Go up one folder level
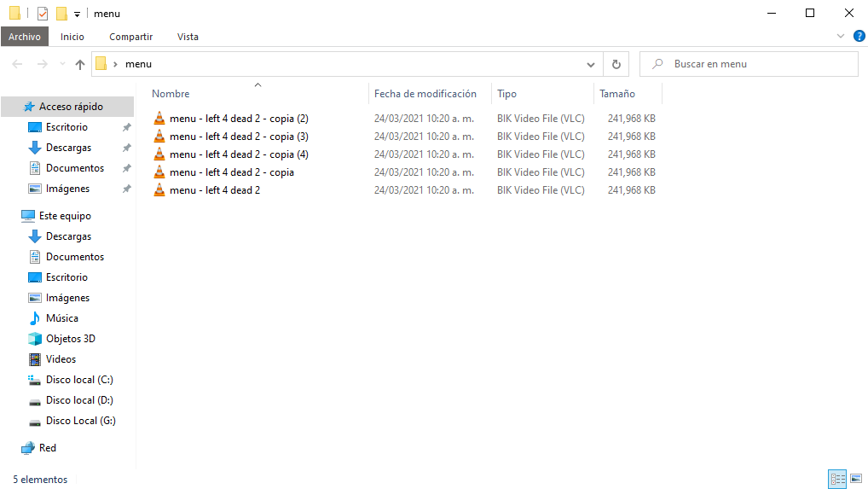 tap(79, 64)
